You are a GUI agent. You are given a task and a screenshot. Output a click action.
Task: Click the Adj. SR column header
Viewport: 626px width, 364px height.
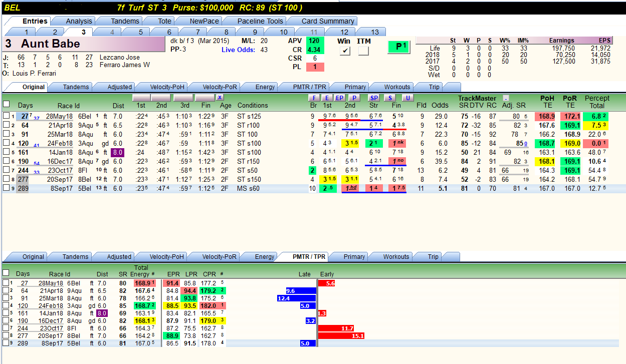pos(513,106)
